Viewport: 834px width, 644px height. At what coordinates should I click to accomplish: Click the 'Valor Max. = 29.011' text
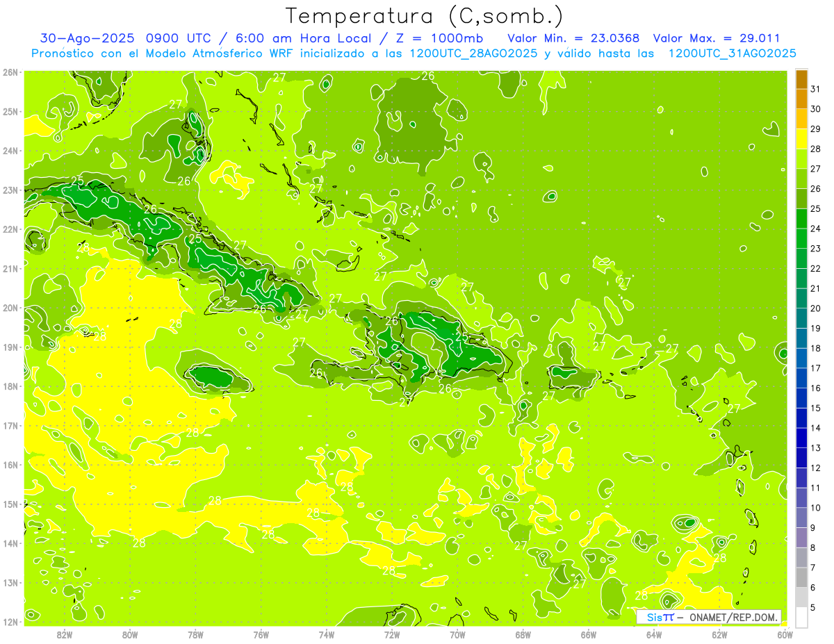click(x=716, y=38)
